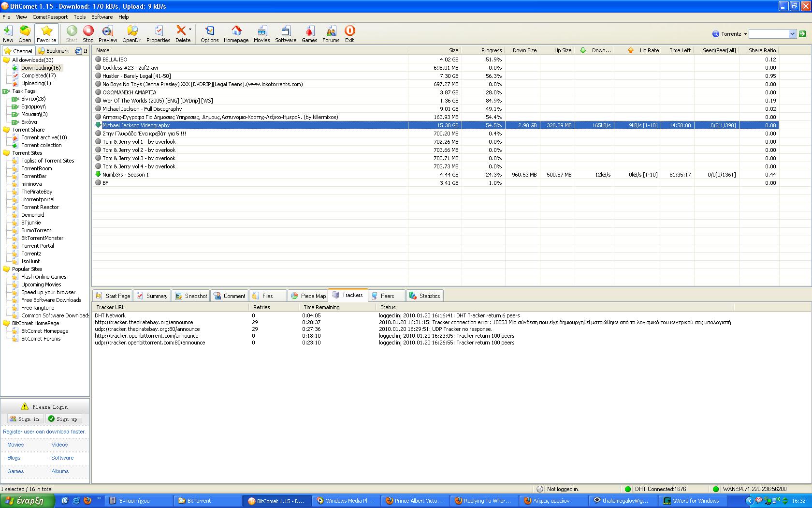Image resolution: width=812 pixels, height=508 pixels.
Task: Switch to Windows Media Player taskbar item
Action: point(346,501)
